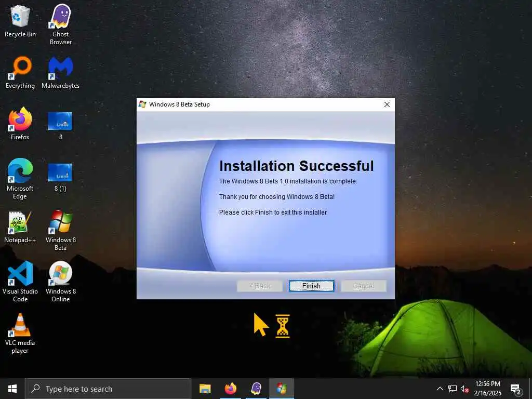Viewport: 532px width, 399px height.
Task: Click 'Thank you for choosing Windows 8 Beta!' text
Action: (277, 197)
